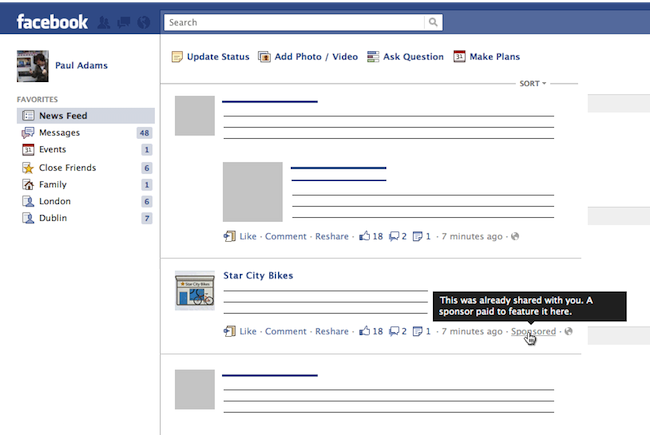Comment on the Star City Bikes post

[286, 331]
